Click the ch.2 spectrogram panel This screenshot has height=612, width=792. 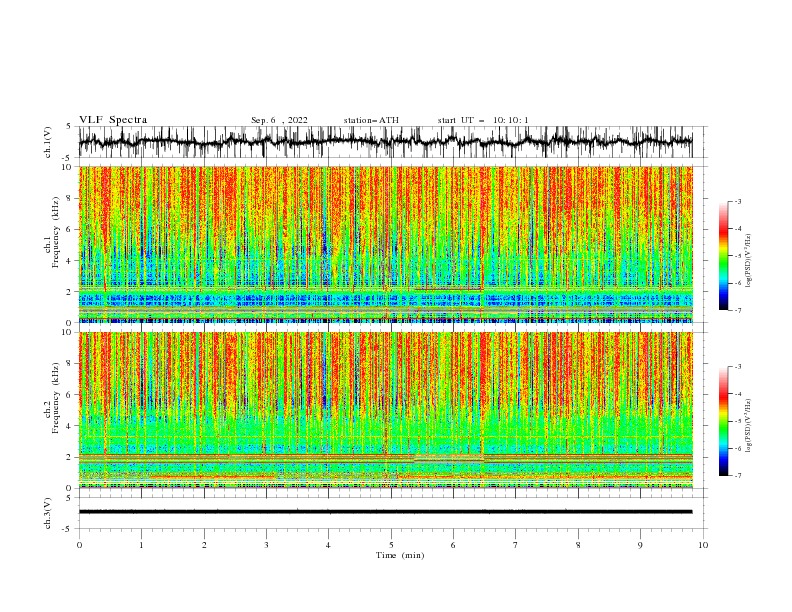(x=385, y=410)
